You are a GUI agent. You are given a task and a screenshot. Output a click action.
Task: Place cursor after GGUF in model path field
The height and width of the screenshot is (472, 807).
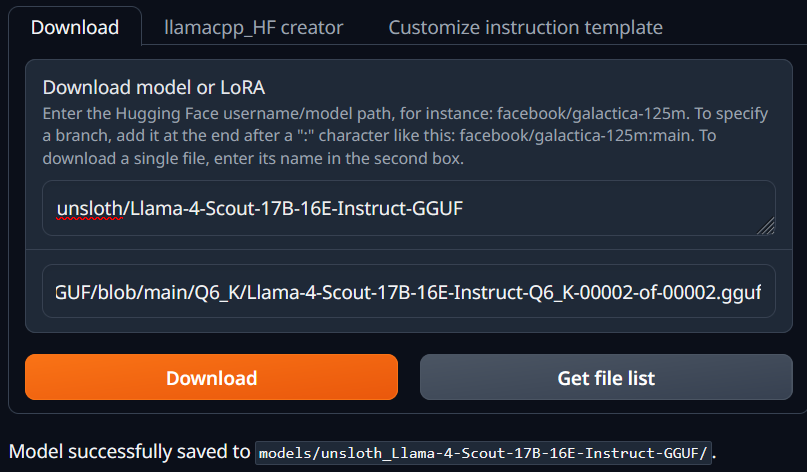coord(464,208)
